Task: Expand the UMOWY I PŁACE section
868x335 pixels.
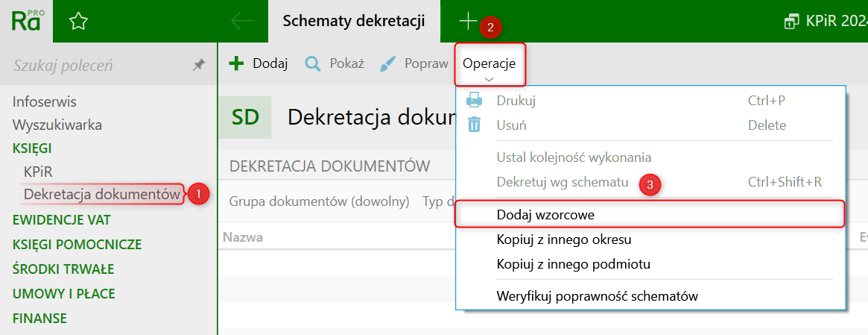Action: pyautogui.click(x=63, y=294)
